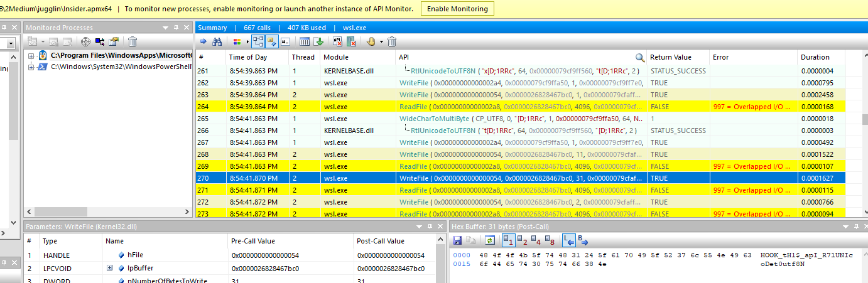Select 2-byte grouping in Hex Buffer
Image resolution: width=868 pixels, height=283 pixels.
[x=522, y=240]
